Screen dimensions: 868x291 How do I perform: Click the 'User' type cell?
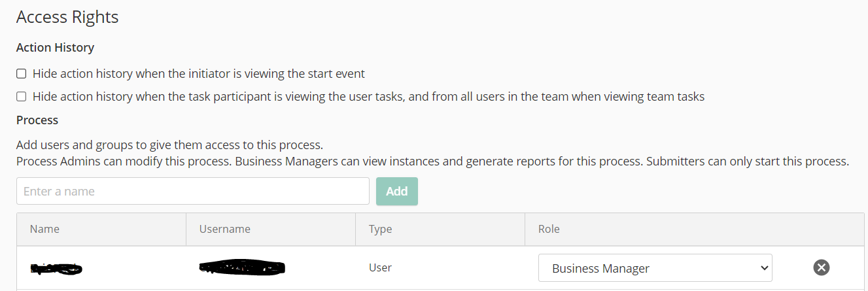tap(380, 267)
